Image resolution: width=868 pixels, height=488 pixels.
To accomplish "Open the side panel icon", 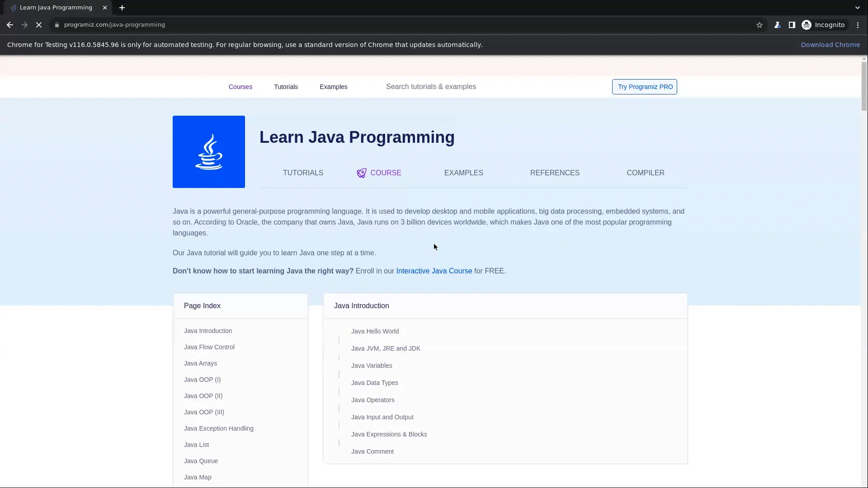I will 793,25.
